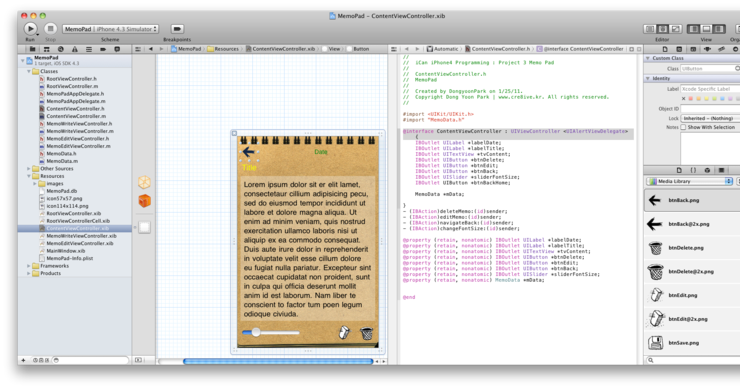Screen dimensions: 740x389
Task: Toggle Breakpoints in the toolbar
Action: 177,29
